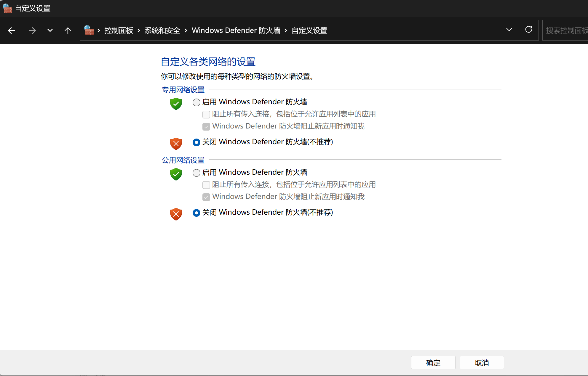This screenshot has height=376, width=588.
Task: Click the 确定 button
Action: tap(433, 363)
